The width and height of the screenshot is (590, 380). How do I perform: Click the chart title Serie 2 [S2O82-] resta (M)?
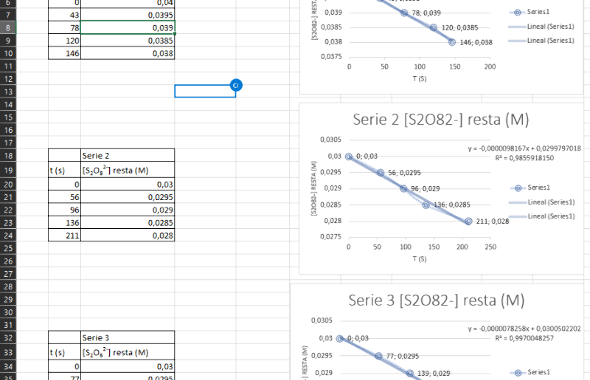(x=441, y=120)
